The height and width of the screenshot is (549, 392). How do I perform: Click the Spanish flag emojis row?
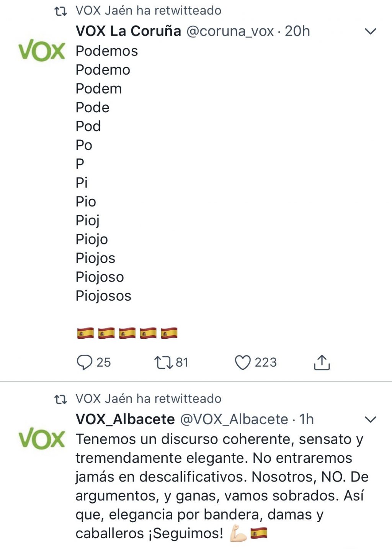[127, 333]
